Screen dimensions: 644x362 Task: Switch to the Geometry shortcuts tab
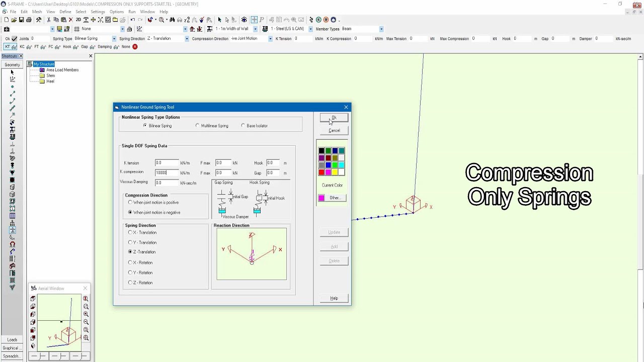(12, 65)
